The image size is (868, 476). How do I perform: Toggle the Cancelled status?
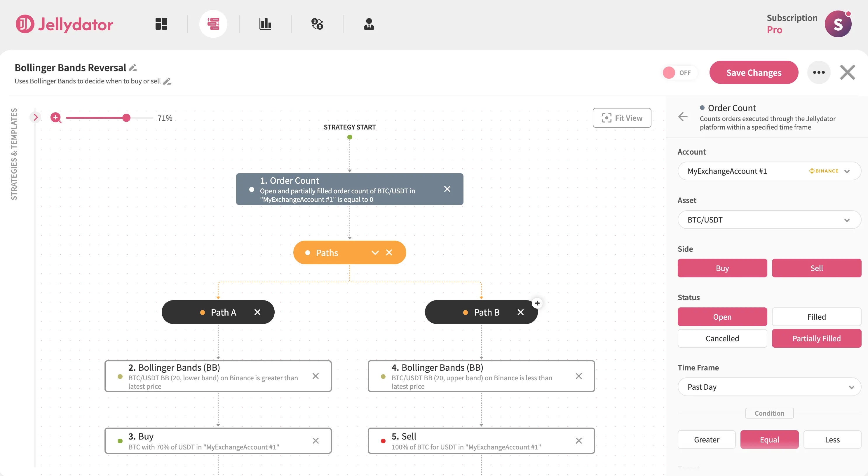[x=722, y=338]
